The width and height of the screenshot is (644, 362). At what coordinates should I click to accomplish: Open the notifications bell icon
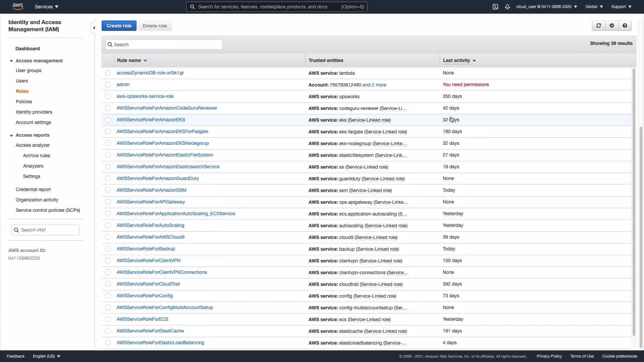(x=507, y=7)
